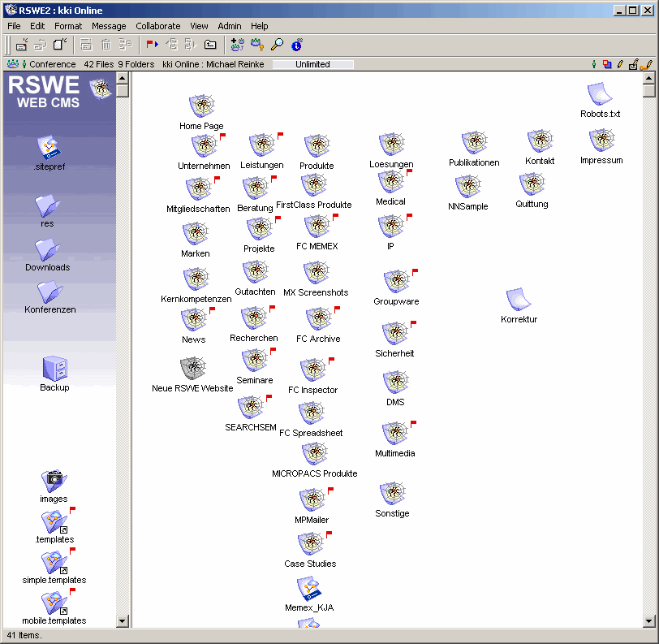Select the FC MEMEX page icon
This screenshot has width=659, height=644.
317,227
